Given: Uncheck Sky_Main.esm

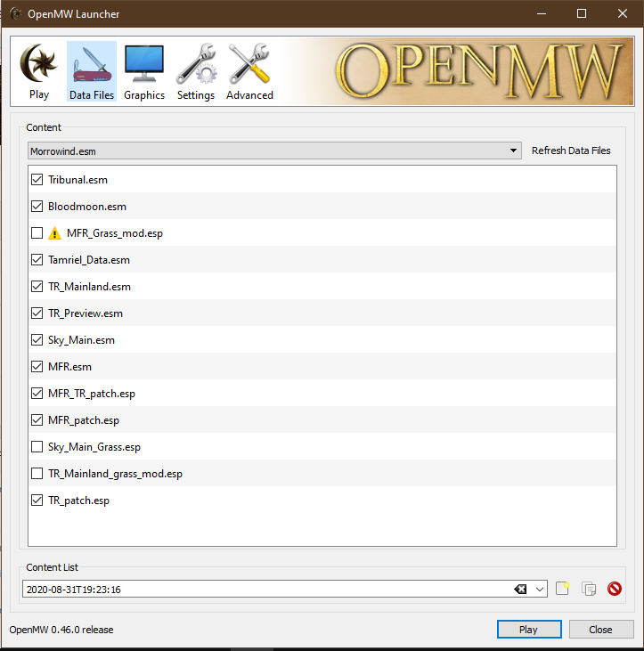Looking at the screenshot, I should [x=37, y=340].
